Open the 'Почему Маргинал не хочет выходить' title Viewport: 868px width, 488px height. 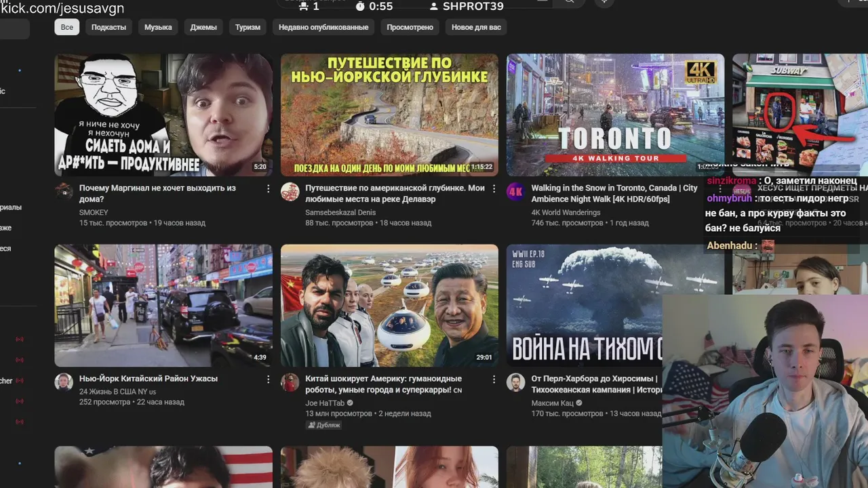point(157,194)
